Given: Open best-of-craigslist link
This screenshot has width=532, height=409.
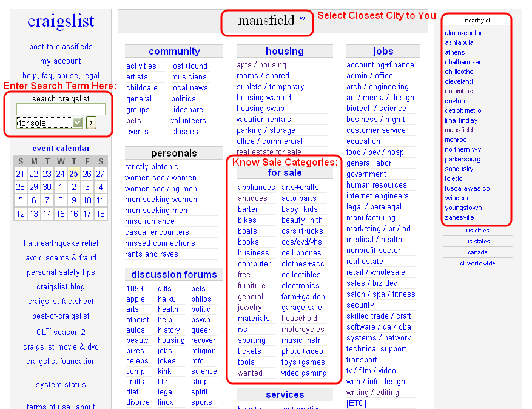Looking at the screenshot, I should coord(61,316).
